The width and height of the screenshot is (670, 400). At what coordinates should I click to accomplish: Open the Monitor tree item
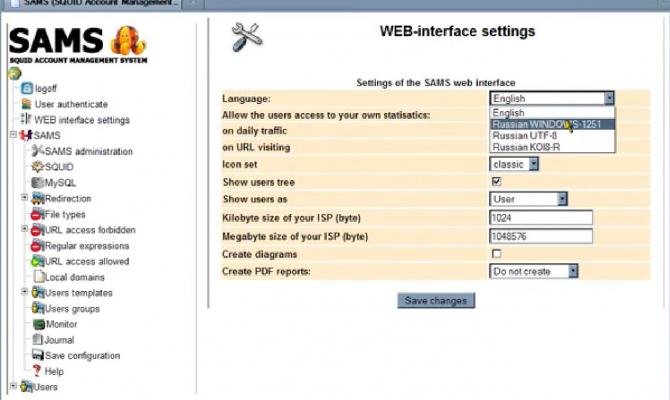click(62, 324)
